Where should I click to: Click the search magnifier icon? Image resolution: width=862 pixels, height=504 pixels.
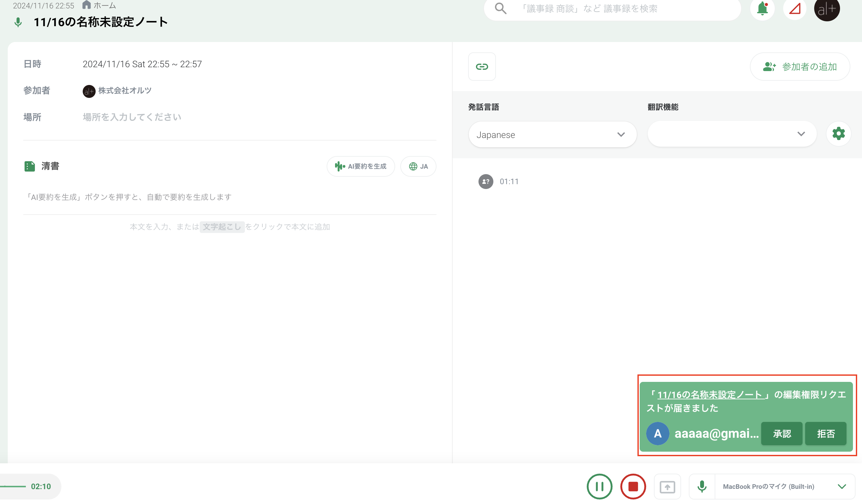click(x=500, y=8)
